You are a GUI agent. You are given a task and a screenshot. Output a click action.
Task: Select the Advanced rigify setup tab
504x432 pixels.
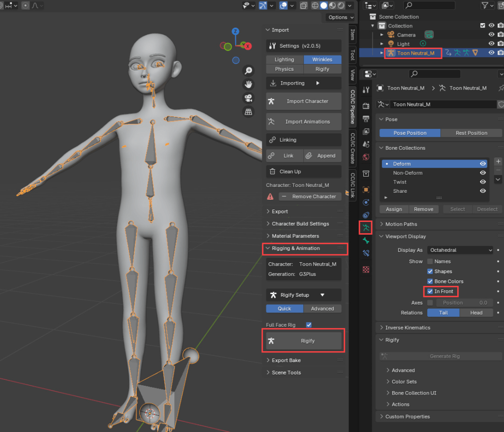(x=322, y=309)
